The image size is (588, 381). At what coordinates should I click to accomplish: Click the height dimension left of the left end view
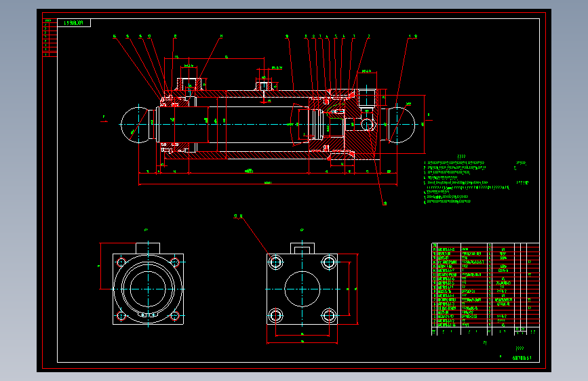click(x=100, y=266)
